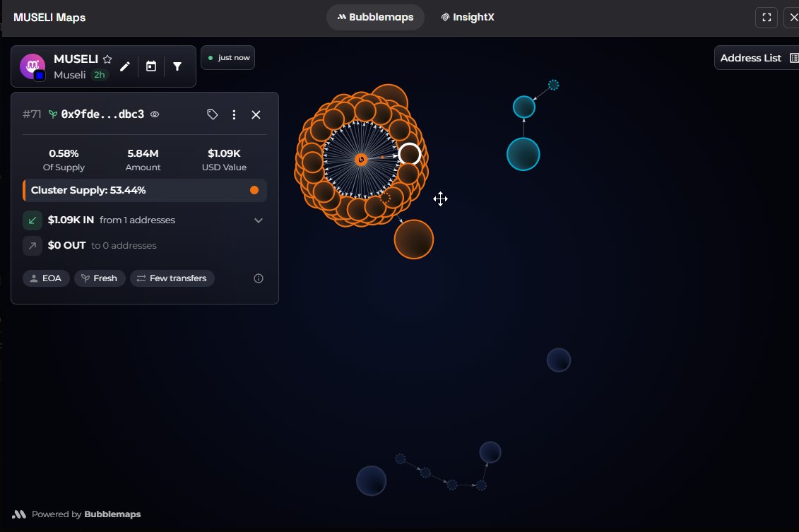Click the 'just now' refresh status
Viewport: 799px width, 532px height.
click(x=227, y=58)
